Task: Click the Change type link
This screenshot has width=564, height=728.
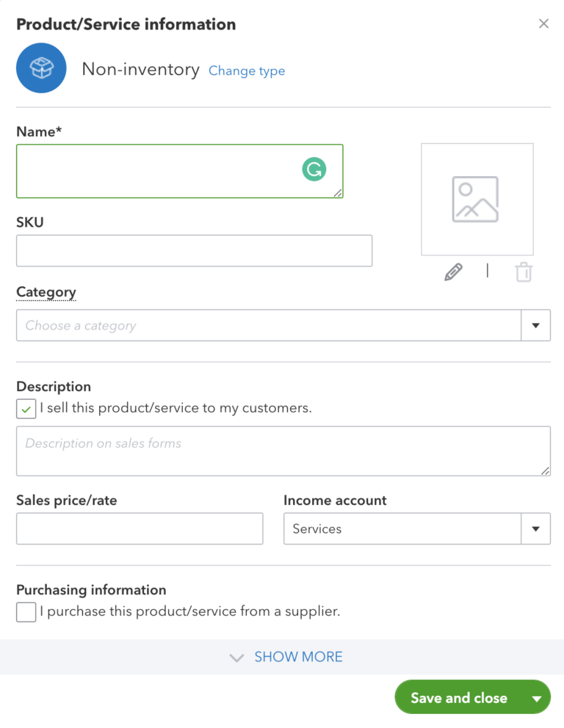Action: click(x=246, y=70)
